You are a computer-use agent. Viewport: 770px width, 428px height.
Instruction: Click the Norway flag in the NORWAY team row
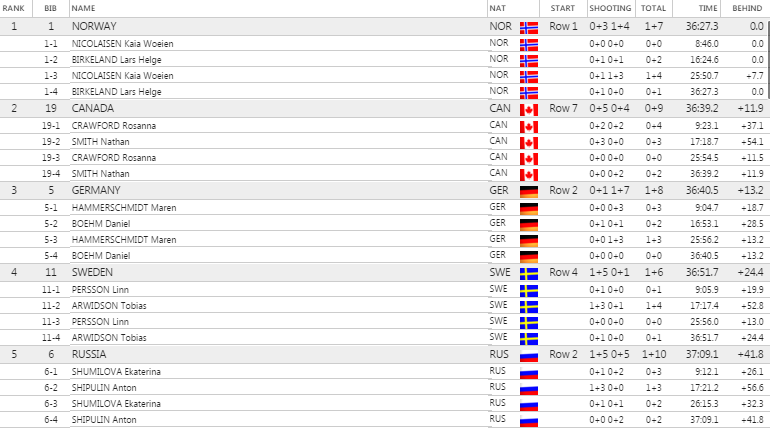coord(528,27)
